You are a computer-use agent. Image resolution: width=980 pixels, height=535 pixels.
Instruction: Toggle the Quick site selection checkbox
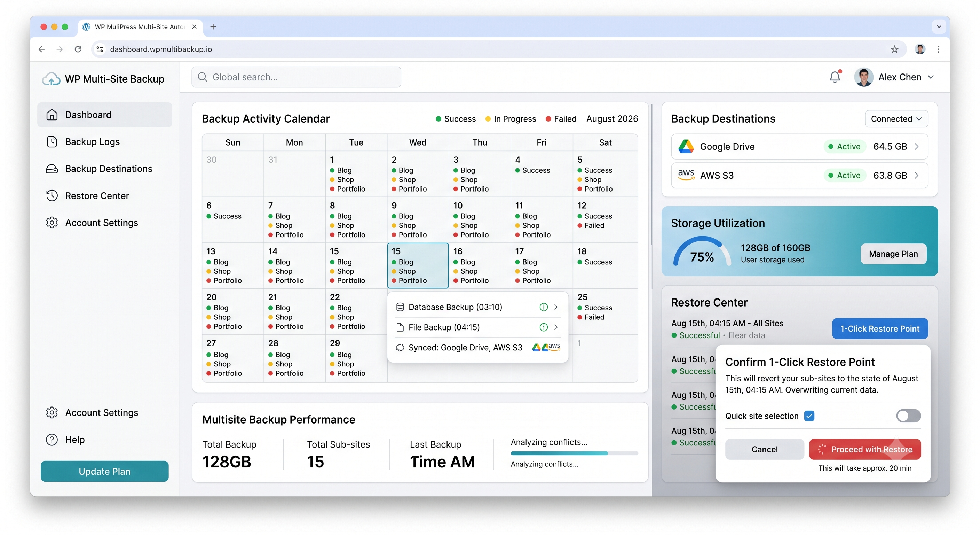[x=809, y=416]
